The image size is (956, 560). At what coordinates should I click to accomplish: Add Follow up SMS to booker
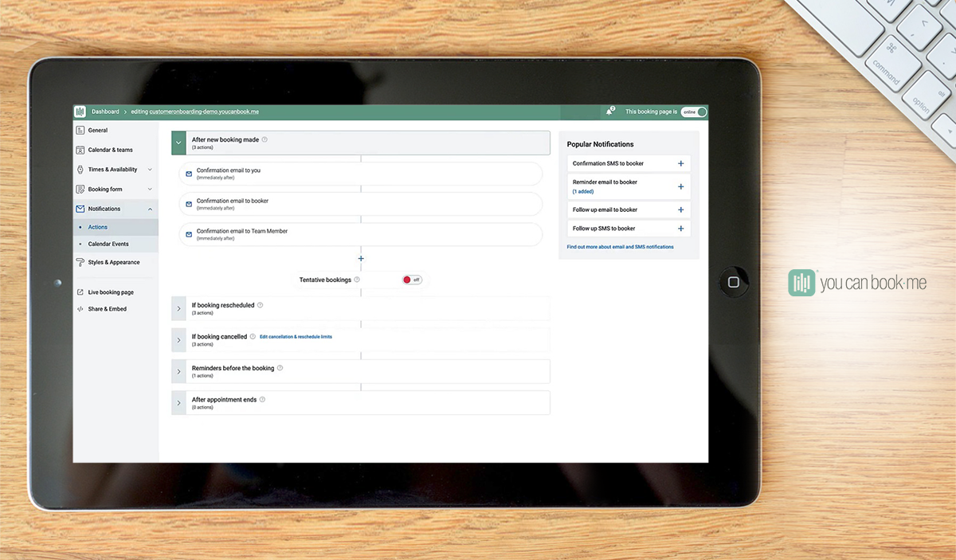(x=680, y=229)
